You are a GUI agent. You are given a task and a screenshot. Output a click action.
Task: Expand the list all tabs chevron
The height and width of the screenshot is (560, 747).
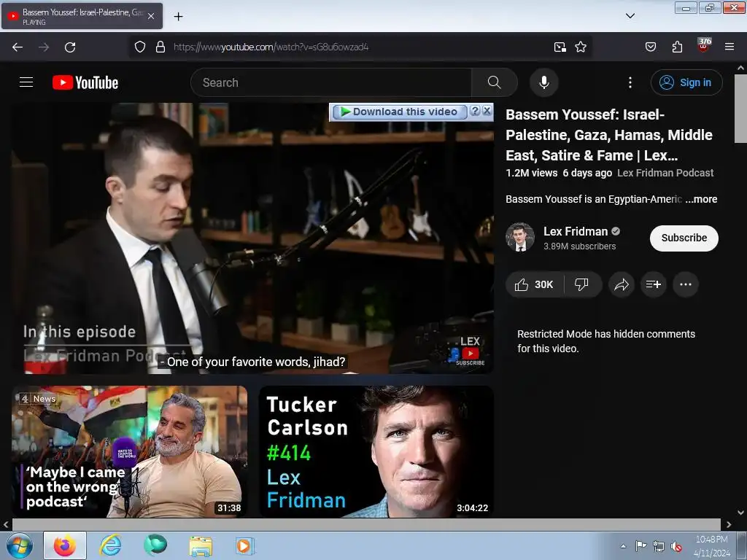pyautogui.click(x=630, y=16)
